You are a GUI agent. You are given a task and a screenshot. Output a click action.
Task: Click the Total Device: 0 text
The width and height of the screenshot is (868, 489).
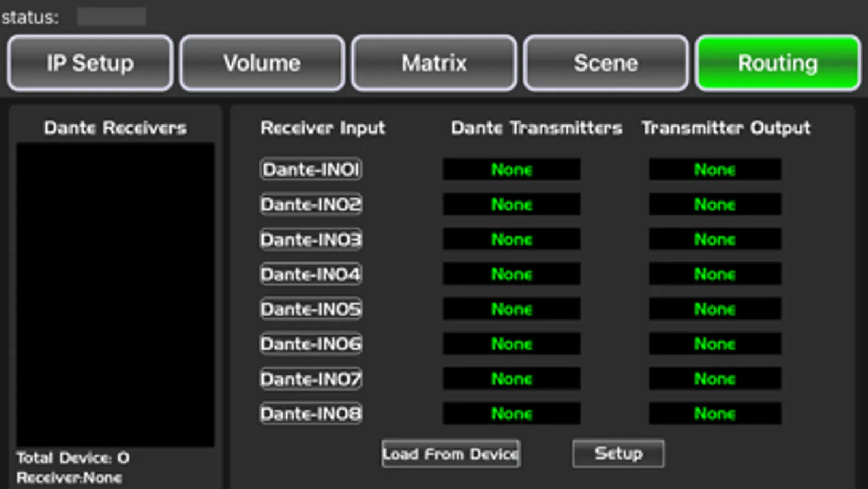click(x=73, y=458)
